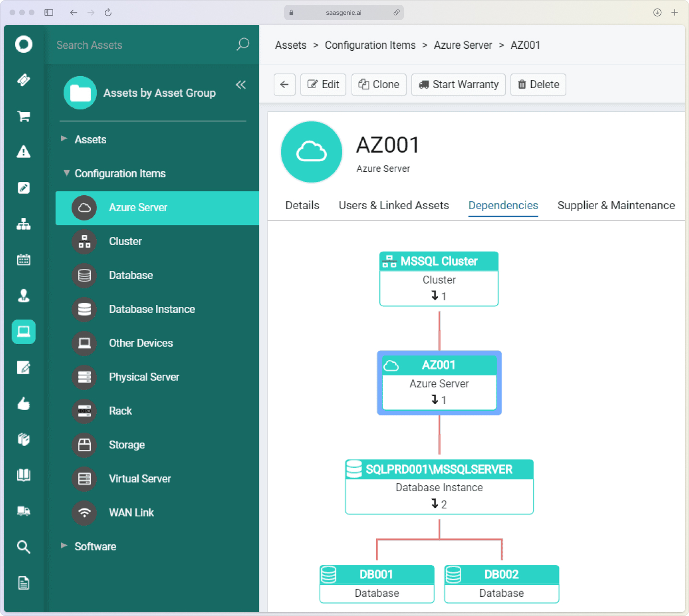Focus the Search Assets input field
This screenshot has width=689, height=616.
click(144, 45)
